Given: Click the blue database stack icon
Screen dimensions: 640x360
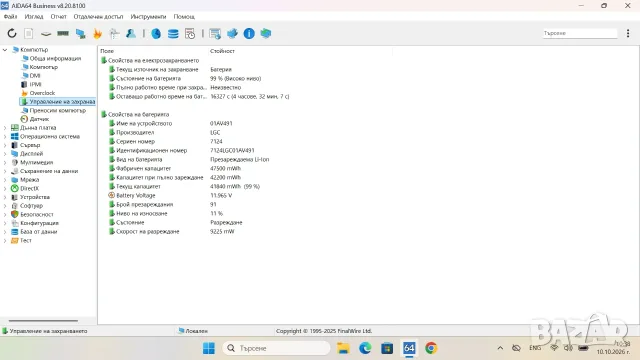Looking at the screenshot, I should (173, 33).
